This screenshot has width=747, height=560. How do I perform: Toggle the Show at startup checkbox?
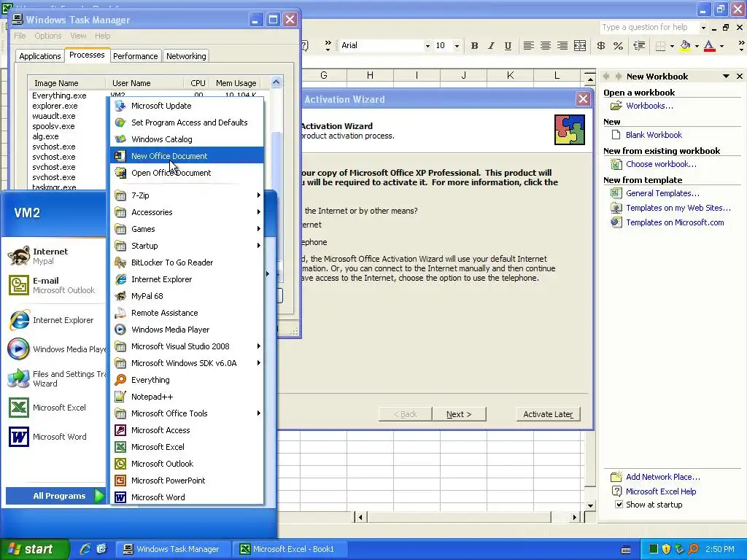pos(619,505)
